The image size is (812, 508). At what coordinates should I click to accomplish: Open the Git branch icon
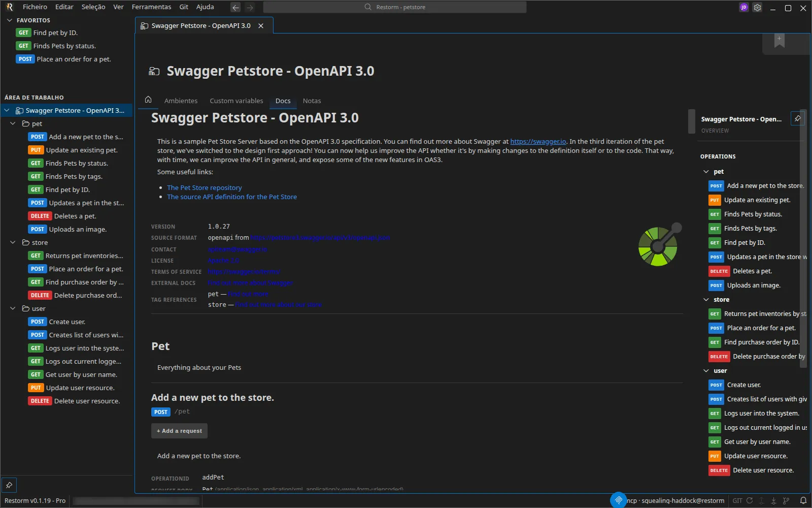[x=786, y=500]
